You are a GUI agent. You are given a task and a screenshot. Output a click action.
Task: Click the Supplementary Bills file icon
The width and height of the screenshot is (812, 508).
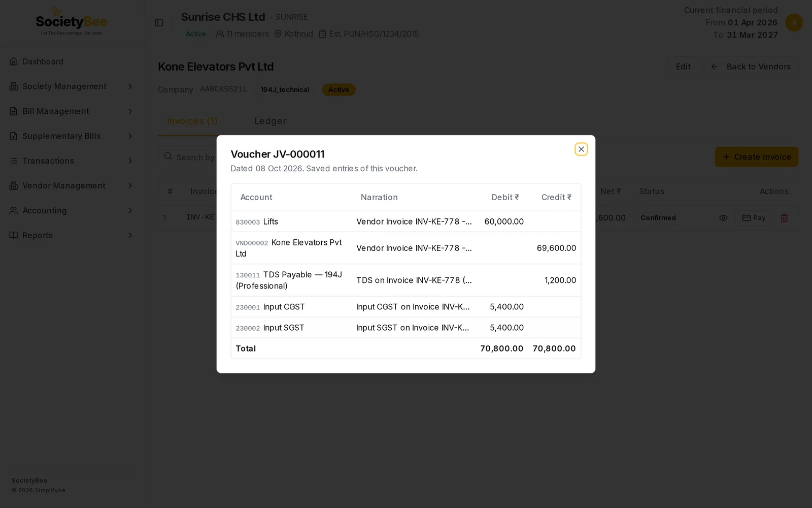coord(14,136)
